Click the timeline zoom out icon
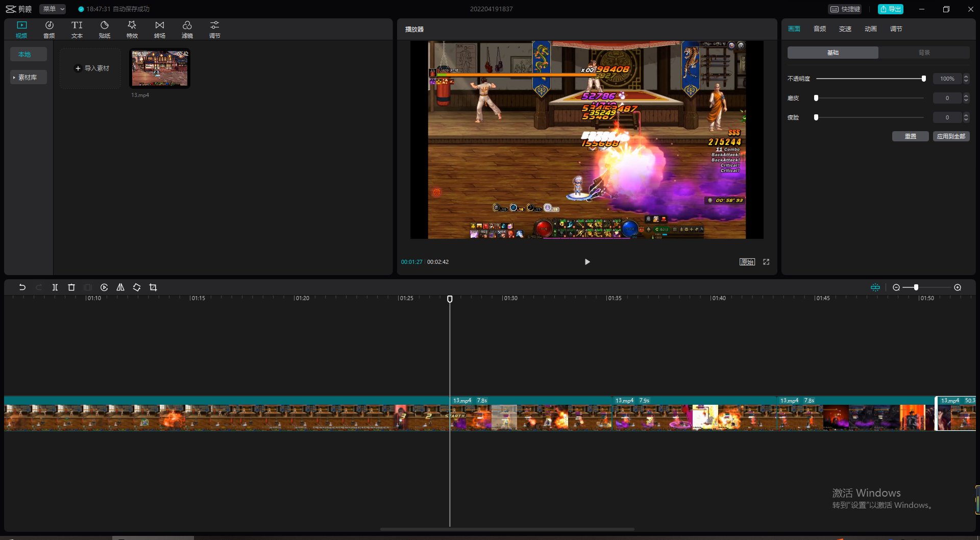Screen dimensions: 980x540 coord(896,287)
